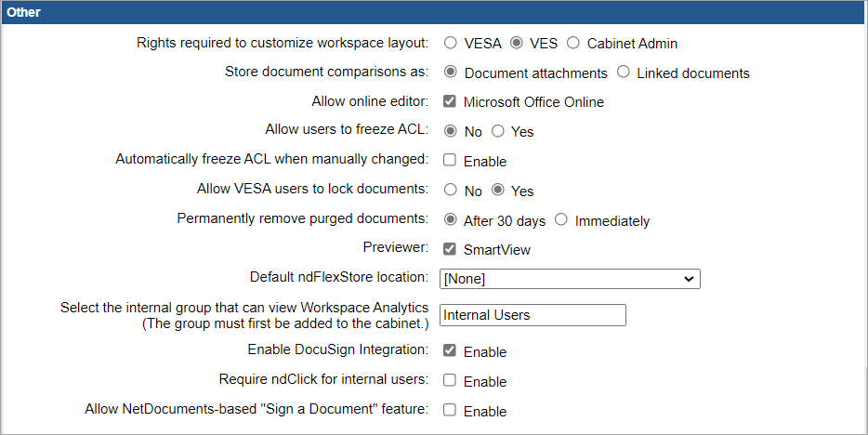Choose After 30 days for purged documents

click(451, 221)
